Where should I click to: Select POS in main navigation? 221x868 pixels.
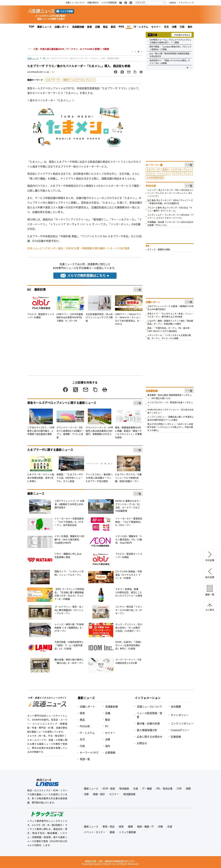pos(121,27)
